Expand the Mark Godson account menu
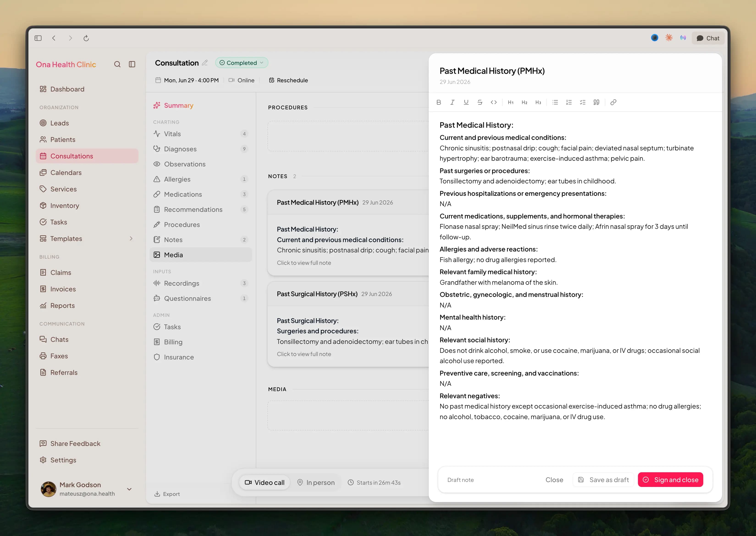This screenshot has height=536, width=756. [x=129, y=489]
